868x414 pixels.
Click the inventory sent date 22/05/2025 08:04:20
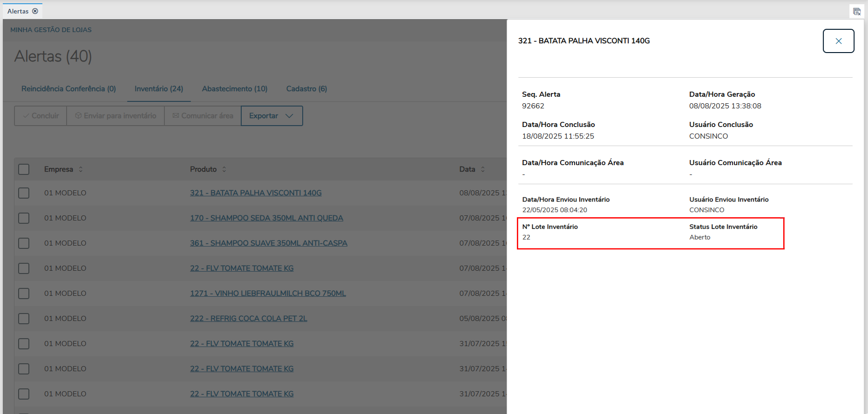tap(555, 210)
